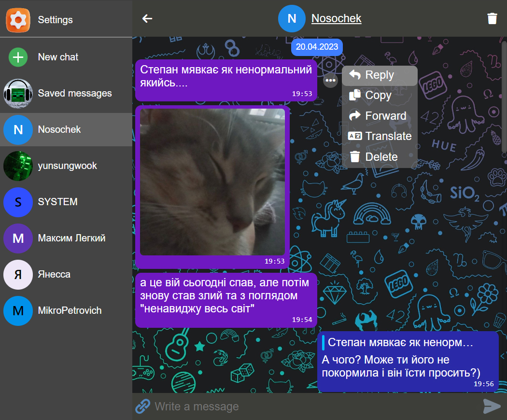Select Forward in the context menu
507x420 pixels.
(380, 116)
